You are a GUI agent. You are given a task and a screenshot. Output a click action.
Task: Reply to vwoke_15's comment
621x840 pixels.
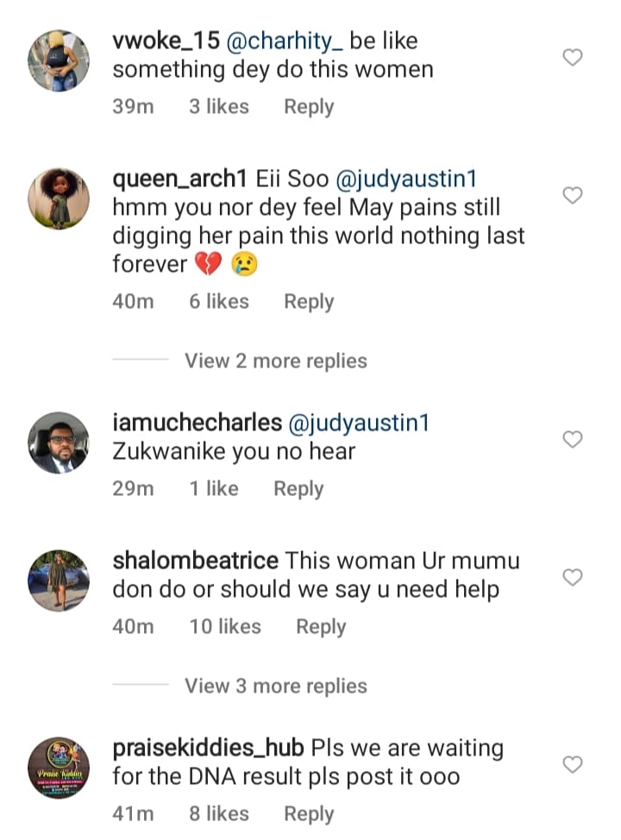coord(309,107)
